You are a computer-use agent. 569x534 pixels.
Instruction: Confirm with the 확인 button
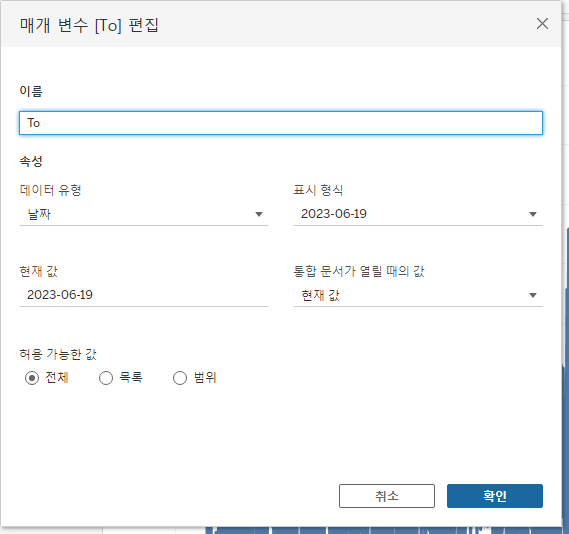(x=495, y=496)
